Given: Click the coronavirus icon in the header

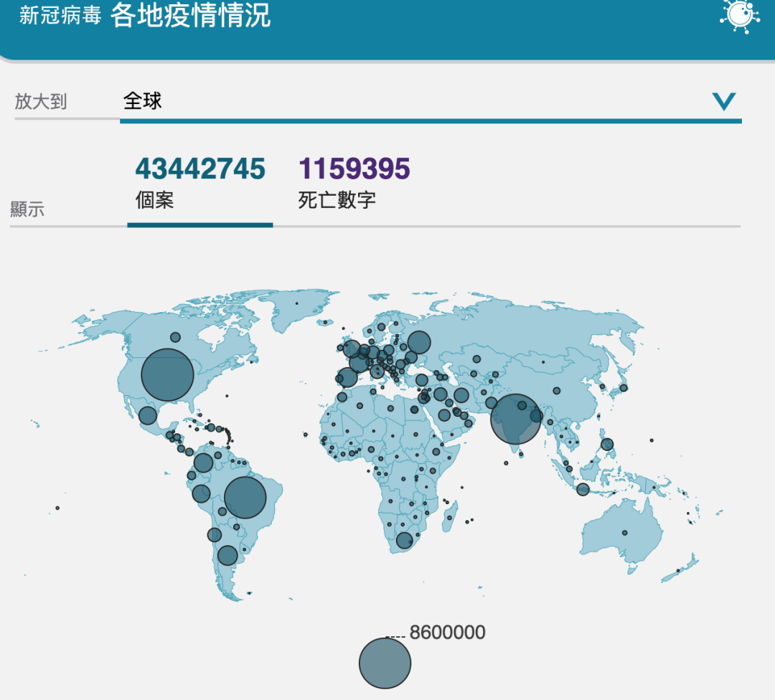Looking at the screenshot, I should (739, 14).
